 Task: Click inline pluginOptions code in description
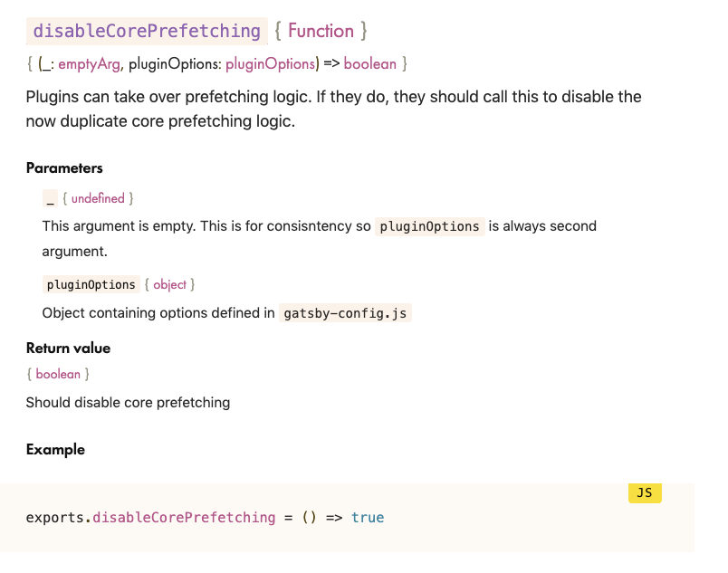pos(429,226)
